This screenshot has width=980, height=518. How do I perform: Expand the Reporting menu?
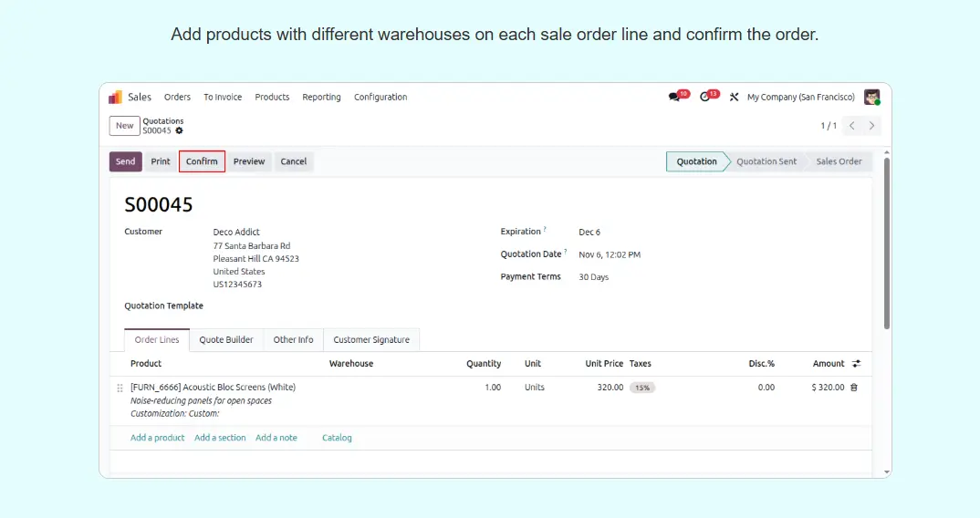click(321, 97)
